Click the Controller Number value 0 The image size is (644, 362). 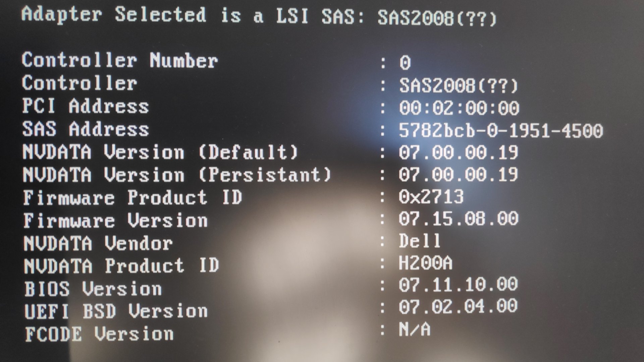coord(405,63)
